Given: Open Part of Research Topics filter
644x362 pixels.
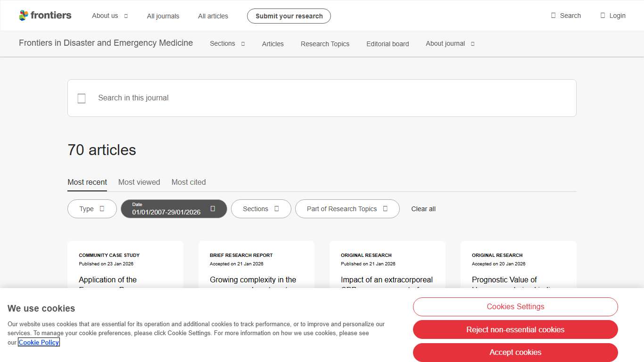Looking at the screenshot, I should [347, 209].
